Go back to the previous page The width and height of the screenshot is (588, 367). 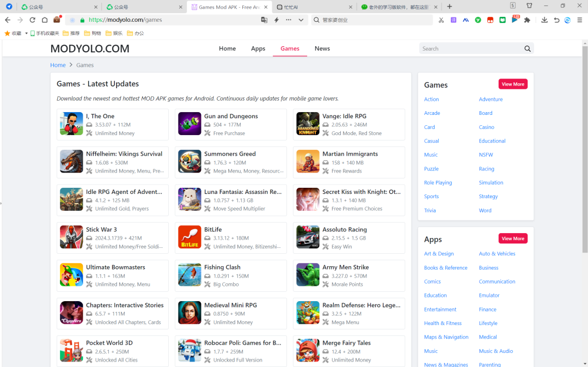pyautogui.click(x=8, y=20)
